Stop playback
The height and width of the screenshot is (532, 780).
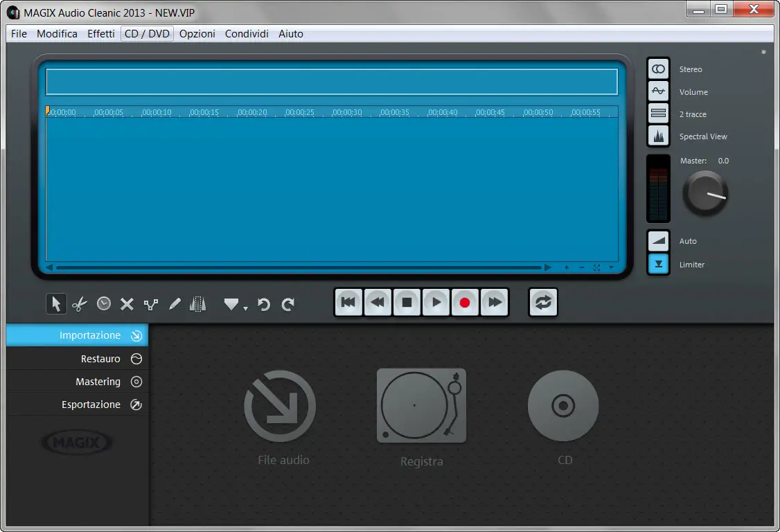tap(407, 302)
